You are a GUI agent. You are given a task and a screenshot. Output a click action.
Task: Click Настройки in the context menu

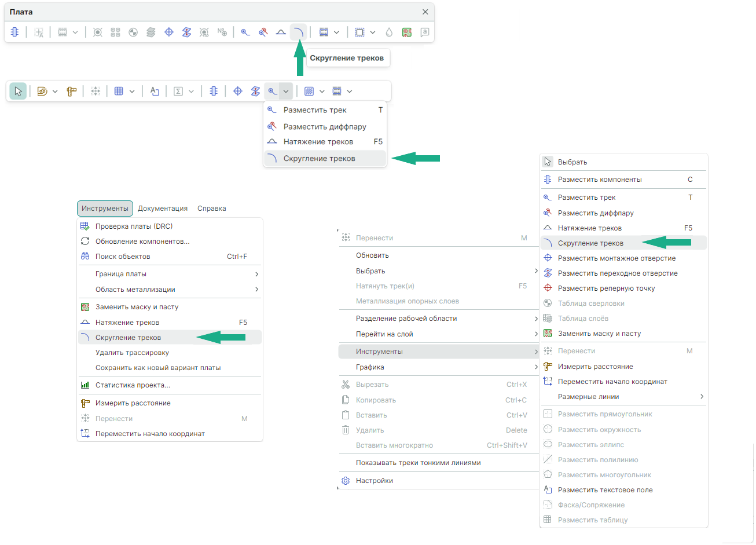point(375,481)
